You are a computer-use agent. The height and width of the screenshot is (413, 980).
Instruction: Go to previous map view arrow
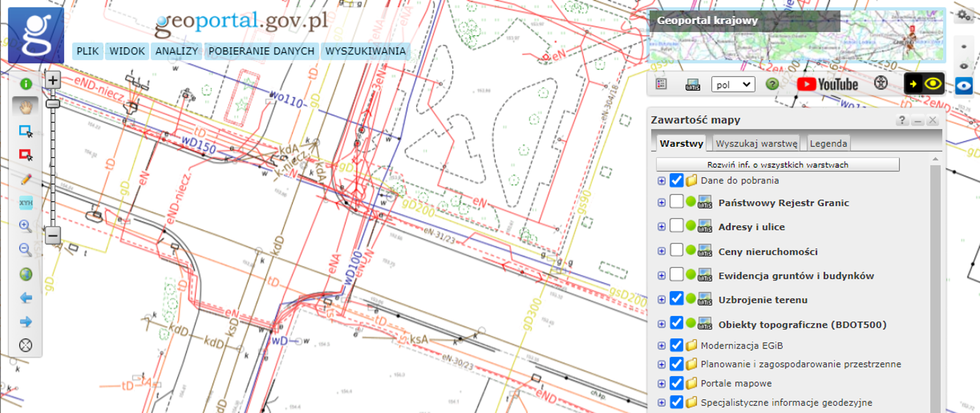point(26,298)
